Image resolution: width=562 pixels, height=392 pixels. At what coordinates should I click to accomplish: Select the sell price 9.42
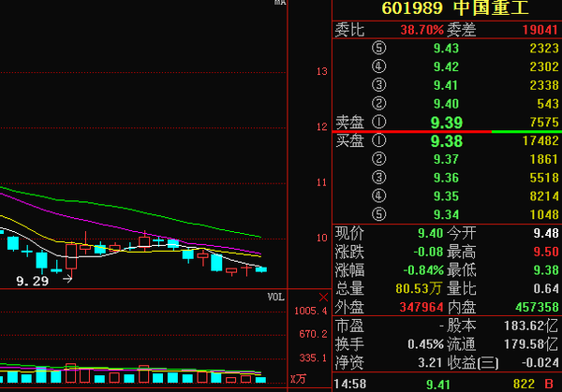point(446,66)
